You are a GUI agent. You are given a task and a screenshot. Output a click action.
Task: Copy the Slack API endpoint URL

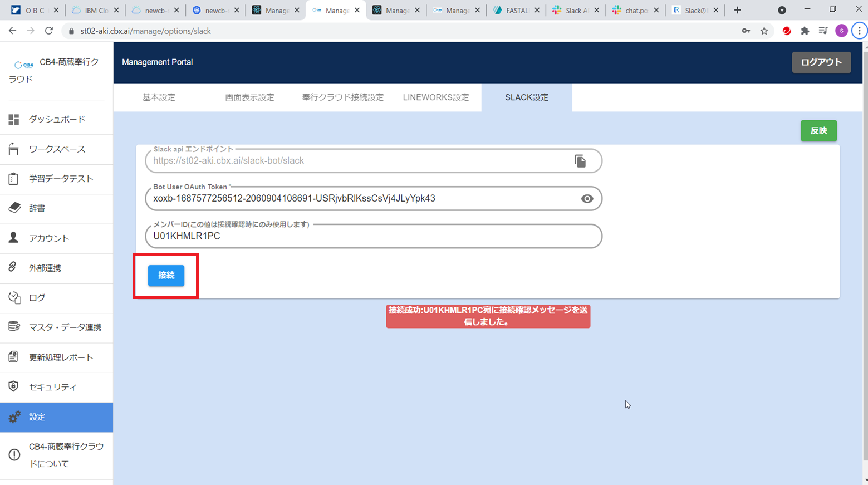580,161
